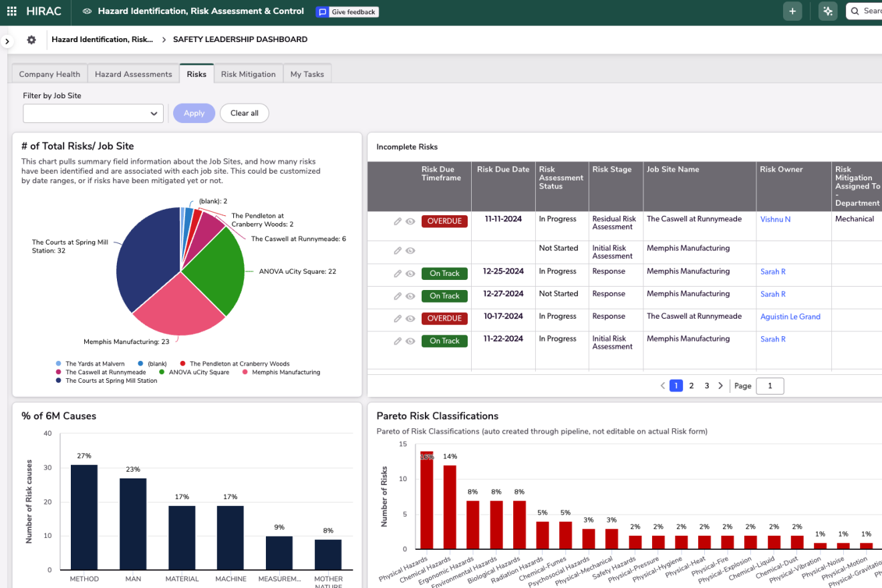
Task: Click the view eye icon on the 11-11-2024 row
Action: pyautogui.click(x=410, y=221)
